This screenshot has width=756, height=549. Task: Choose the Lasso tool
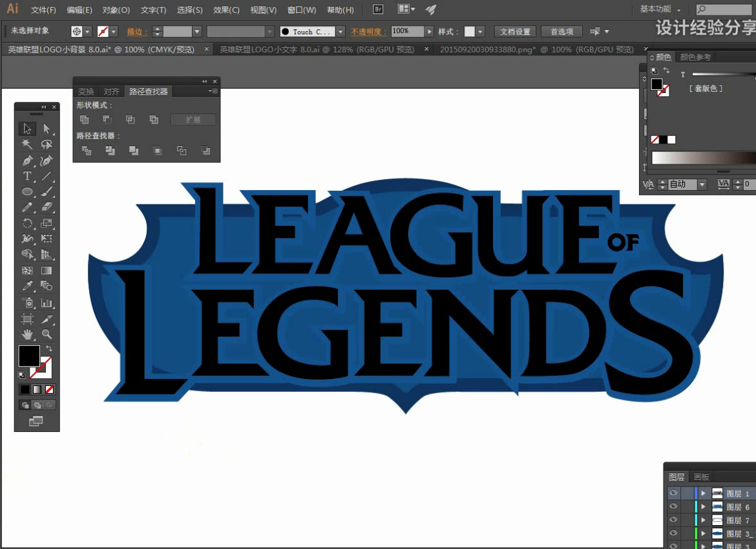47,144
